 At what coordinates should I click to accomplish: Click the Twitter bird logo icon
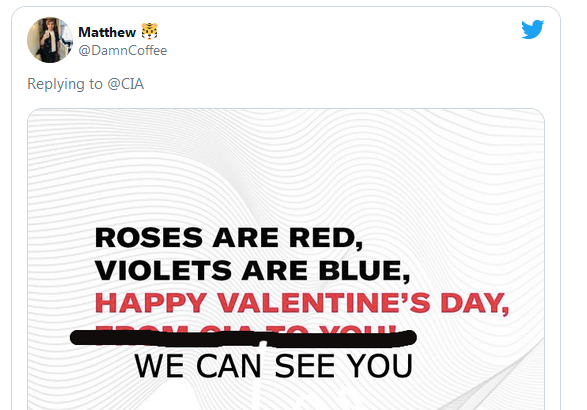click(532, 29)
